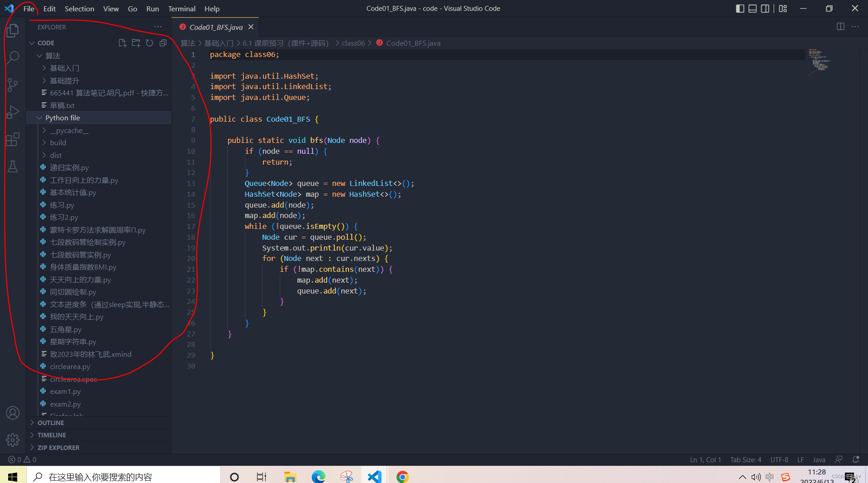The height and width of the screenshot is (483, 868).
Task: Toggle the primary side bar
Action: click(x=740, y=9)
